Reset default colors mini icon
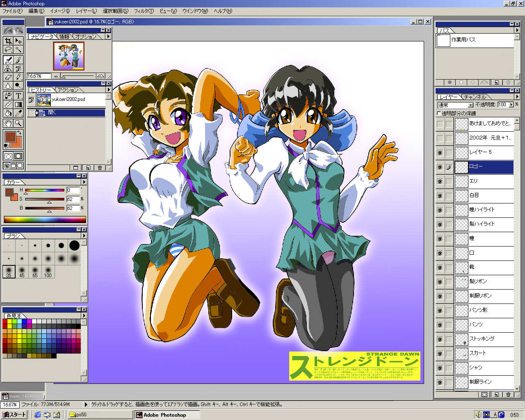 (x=6, y=146)
